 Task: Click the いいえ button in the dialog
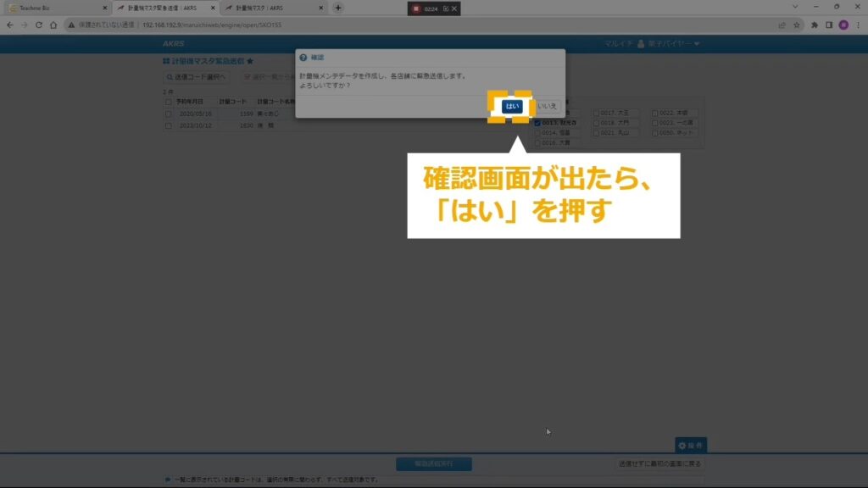coord(547,106)
